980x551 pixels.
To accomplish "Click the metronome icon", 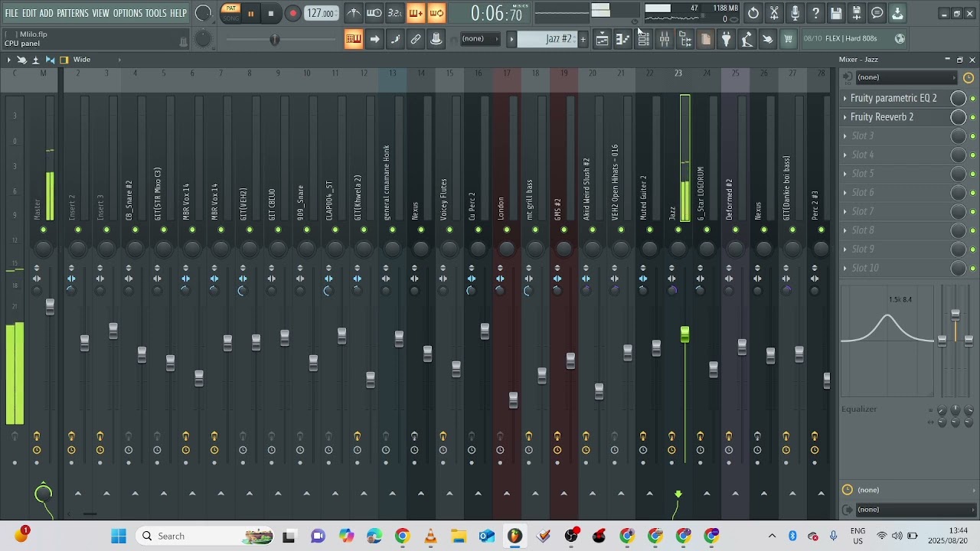I will [353, 13].
